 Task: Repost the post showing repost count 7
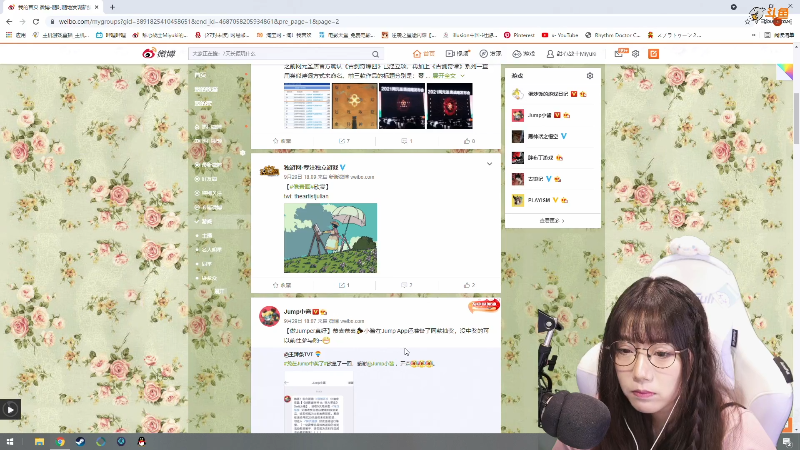pyautogui.click(x=344, y=141)
